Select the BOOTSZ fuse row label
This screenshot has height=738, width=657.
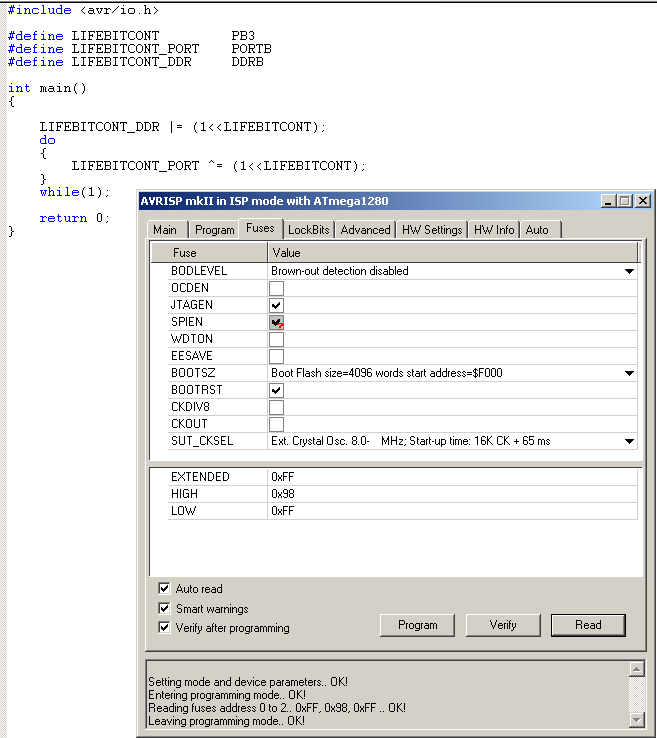[193, 373]
